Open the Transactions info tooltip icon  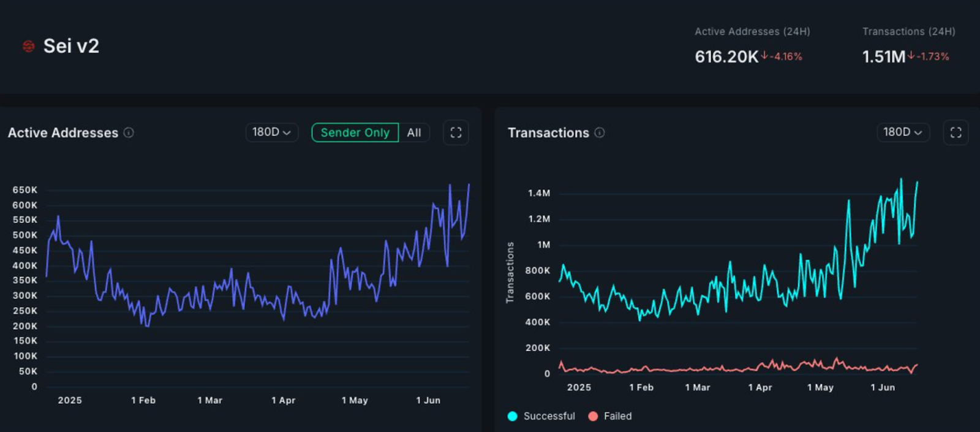600,132
